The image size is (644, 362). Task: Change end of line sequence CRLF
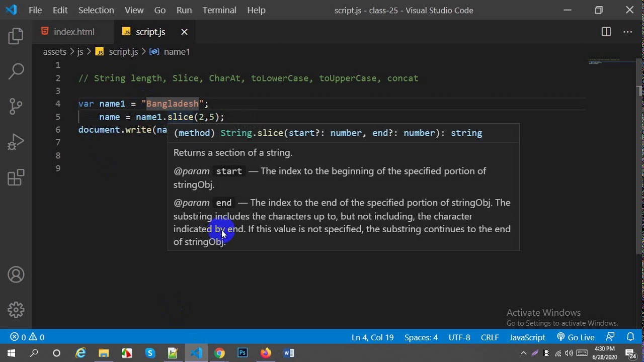coord(490,337)
